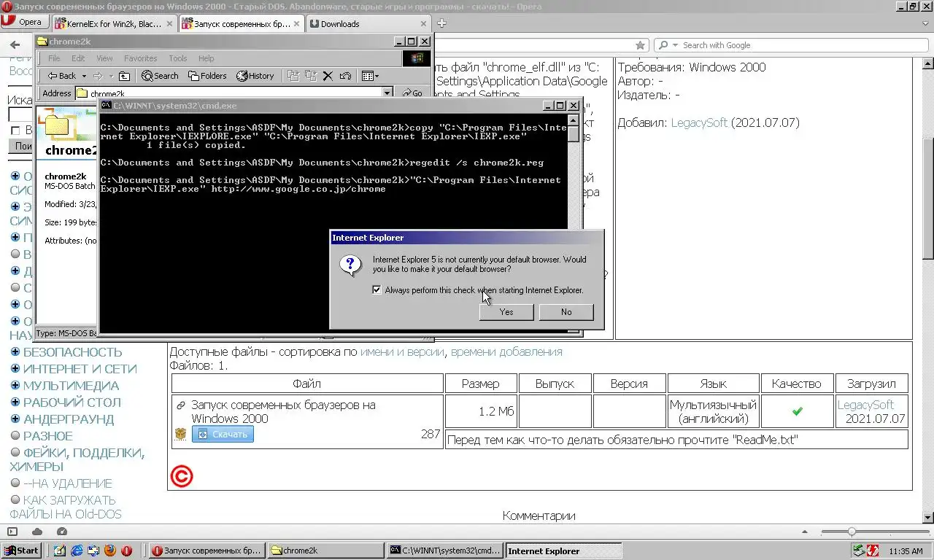The height and width of the screenshot is (560, 934).
Task: Click the Opera Turbo icon in status bar
Action: click(x=62, y=532)
